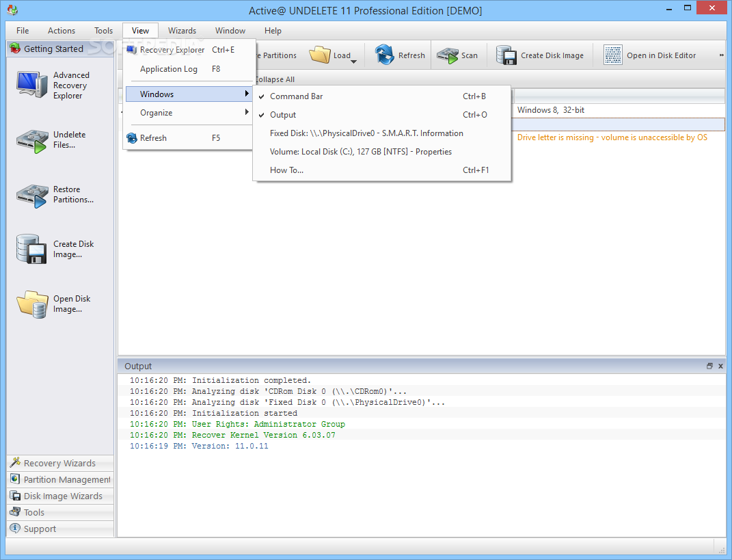Click the Getting Started panel header
This screenshot has width=732, height=560.
(x=60, y=49)
